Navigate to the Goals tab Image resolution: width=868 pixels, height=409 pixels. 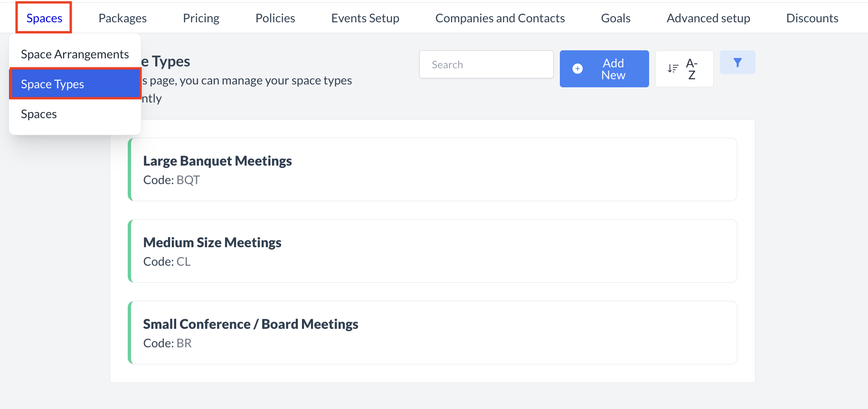pos(615,18)
